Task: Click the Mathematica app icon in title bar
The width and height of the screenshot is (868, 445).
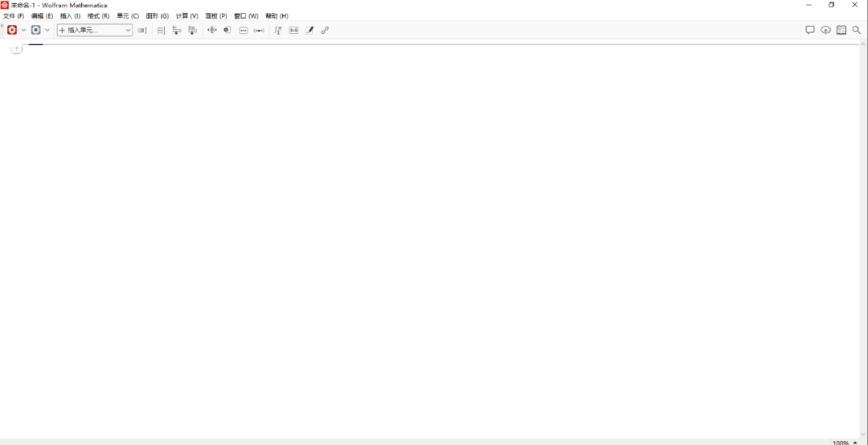Action: (5, 5)
